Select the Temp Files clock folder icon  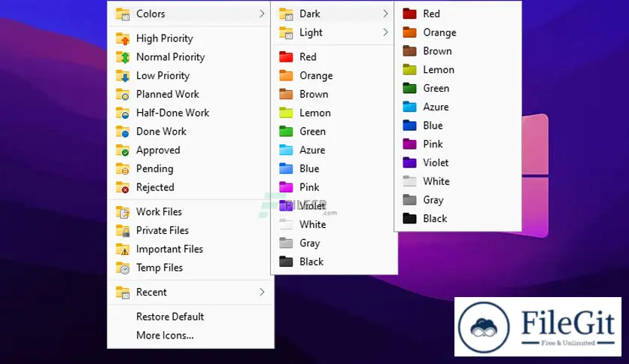(123, 268)
